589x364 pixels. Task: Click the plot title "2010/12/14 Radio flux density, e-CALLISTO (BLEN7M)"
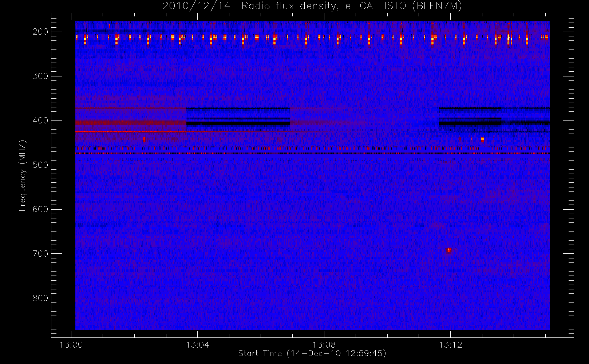[x=312, y=6]
